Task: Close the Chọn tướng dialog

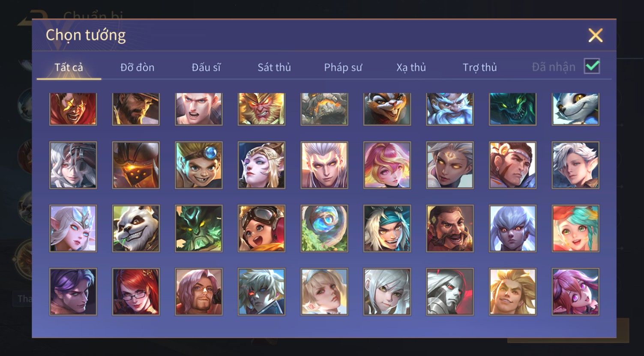Action: (x=595, y=35)
